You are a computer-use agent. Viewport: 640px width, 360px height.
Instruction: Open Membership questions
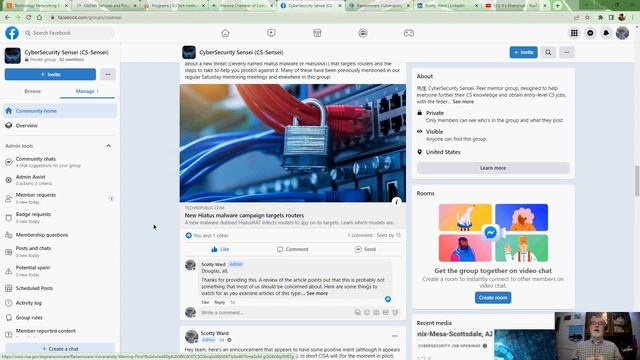coord(60,235)
